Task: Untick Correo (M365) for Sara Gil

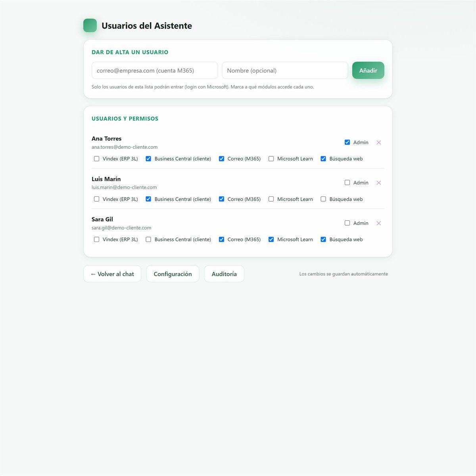Action: coord(221,240)
